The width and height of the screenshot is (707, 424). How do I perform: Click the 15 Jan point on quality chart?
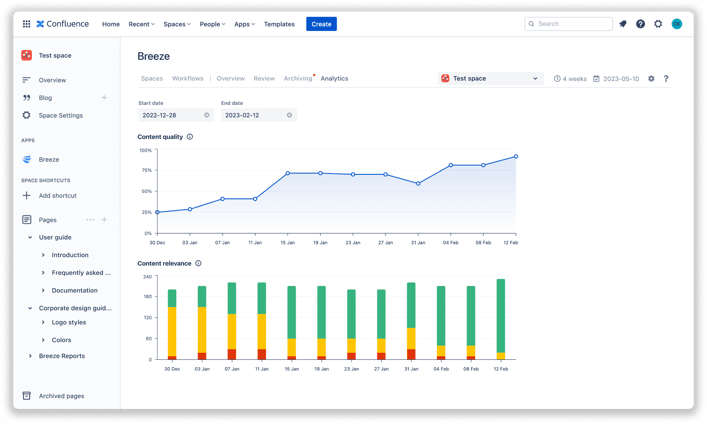[288, 173]
